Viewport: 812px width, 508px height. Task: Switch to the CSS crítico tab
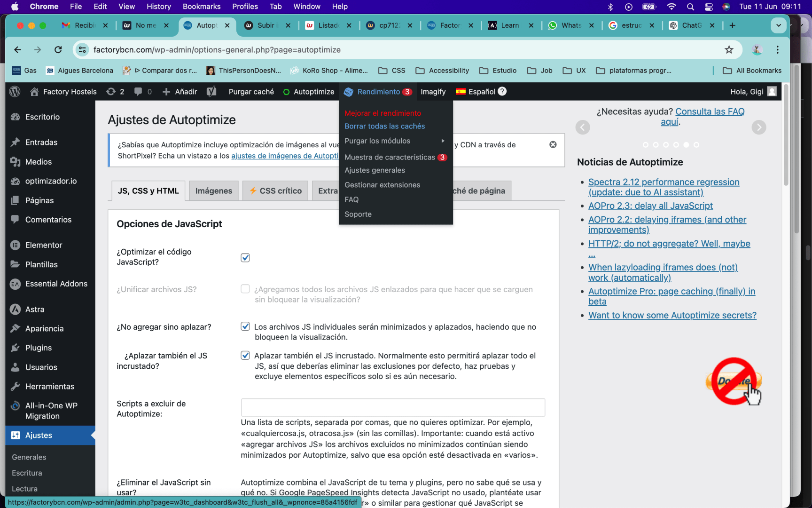tap(275, 190)
